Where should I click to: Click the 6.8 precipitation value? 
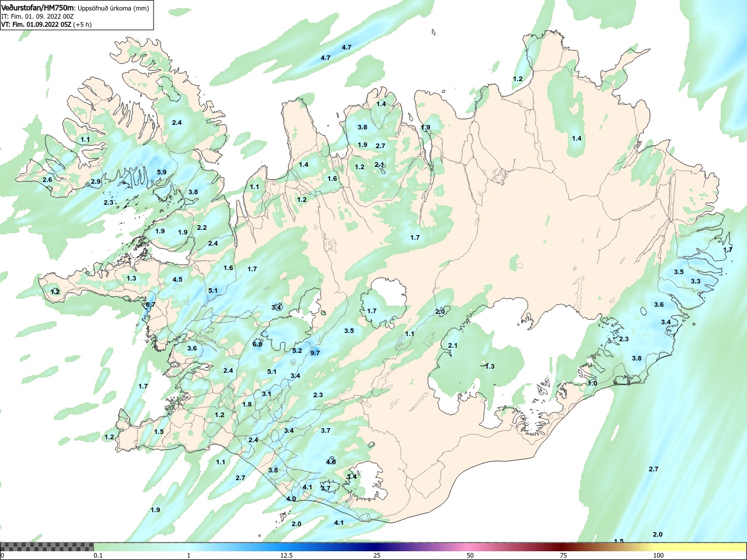(257, 344)
